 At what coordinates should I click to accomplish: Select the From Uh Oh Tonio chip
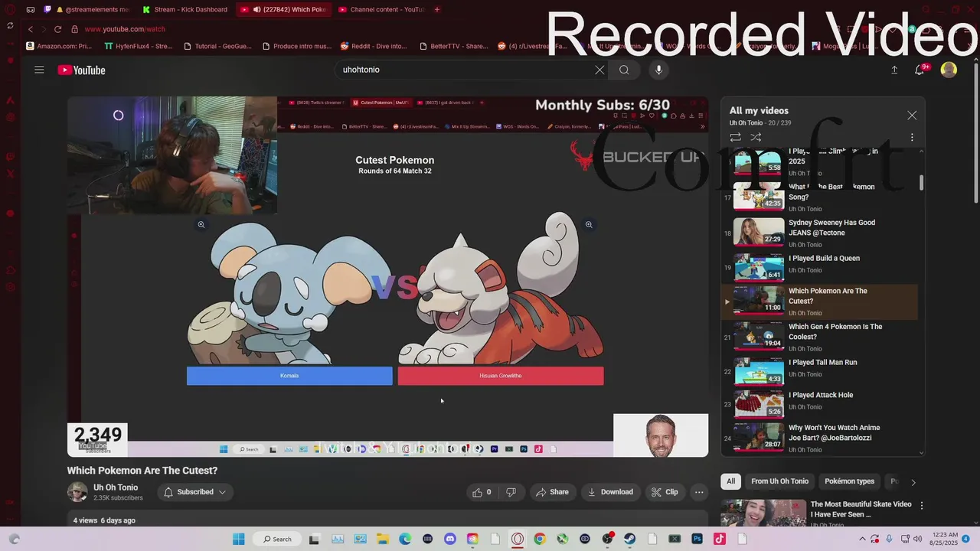tap(779, 481)
